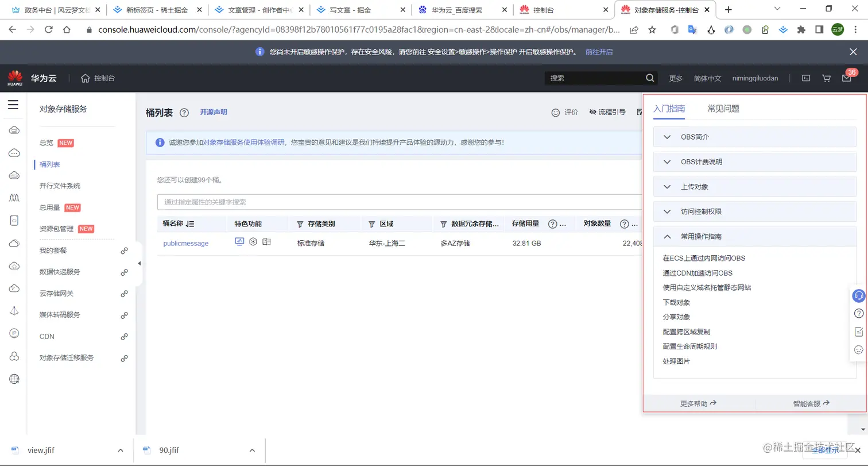
Task: Open the messages mail icon
Action: tap(847, 79)
